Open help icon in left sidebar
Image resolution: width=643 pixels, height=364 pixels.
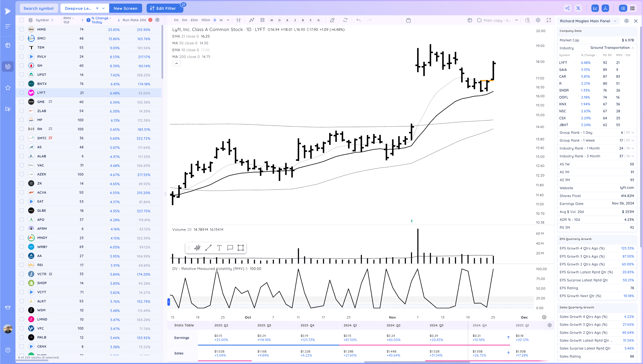[8, 350]
